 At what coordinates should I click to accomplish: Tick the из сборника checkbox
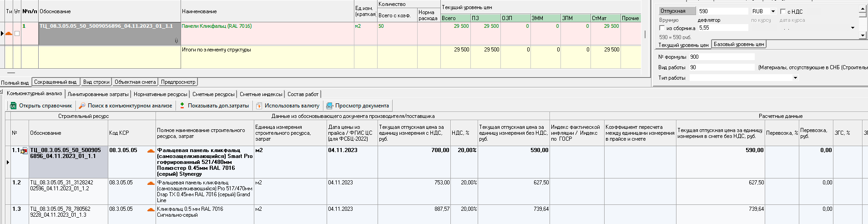coord(662,28)
